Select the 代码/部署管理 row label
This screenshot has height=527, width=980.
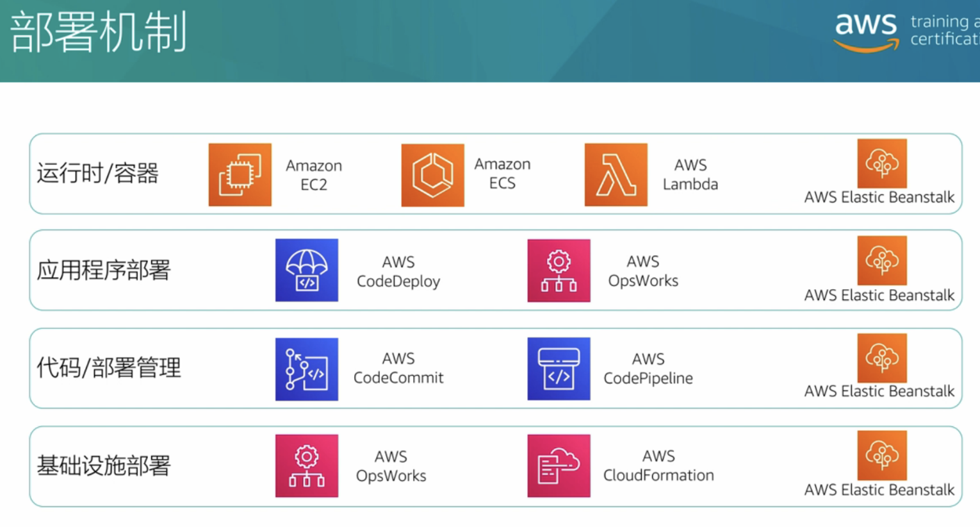point(109,368)
